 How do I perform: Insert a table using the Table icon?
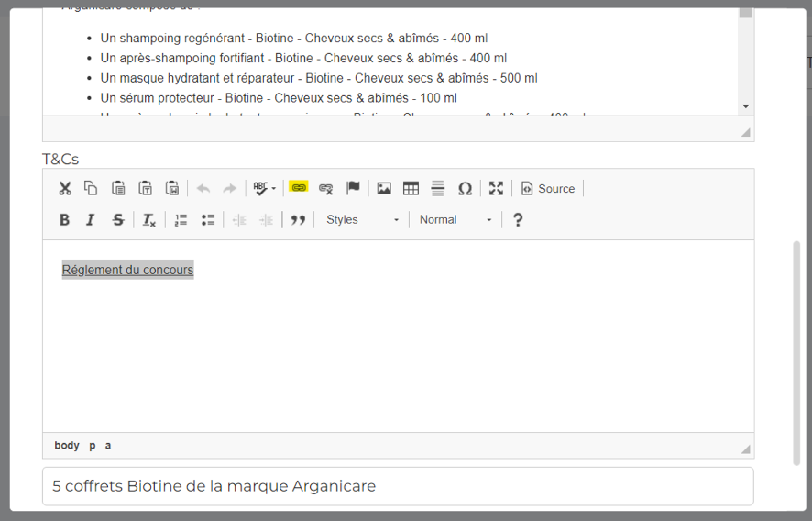tap(411, 188)
